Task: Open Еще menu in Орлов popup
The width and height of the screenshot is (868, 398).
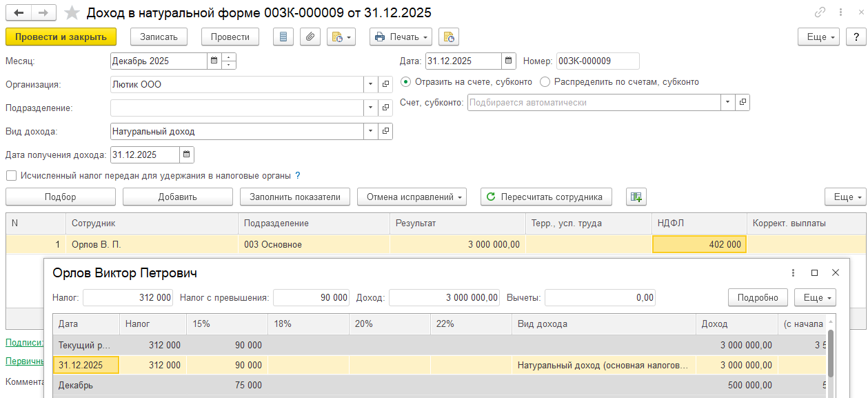Action: (x=814, y=297)
